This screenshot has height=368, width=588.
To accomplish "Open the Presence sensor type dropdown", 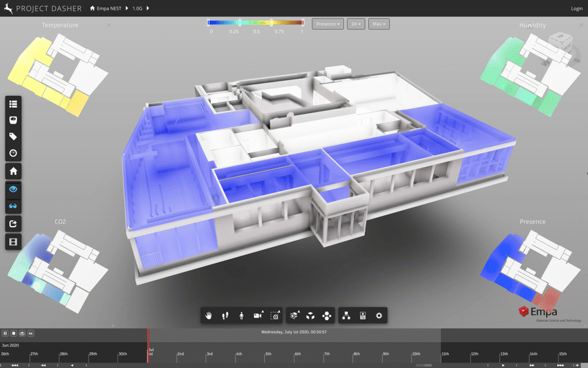I will pyautogui.click(x=327, y=24).
